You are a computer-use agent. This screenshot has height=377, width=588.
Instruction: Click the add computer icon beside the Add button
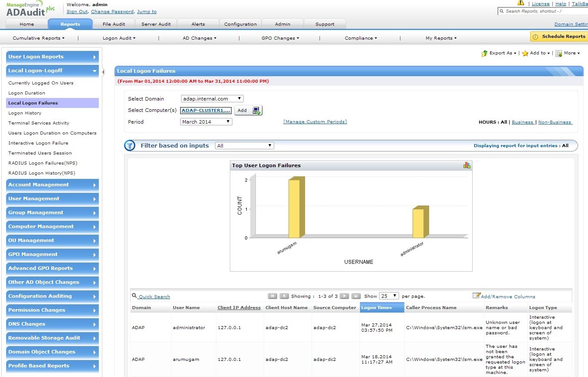coord(256,111)
